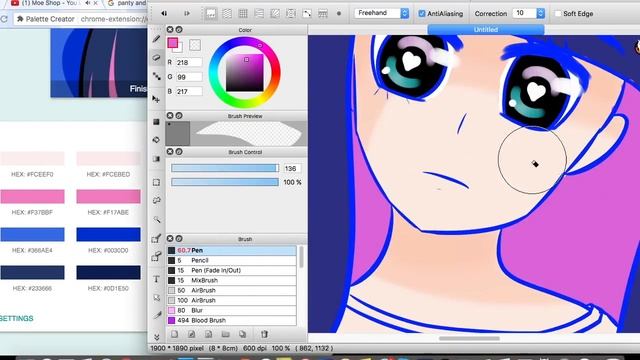The height and width of the screenshot is (360, 640).
Task: Click the Duplicate Brush icon
Action: [242, 334]
